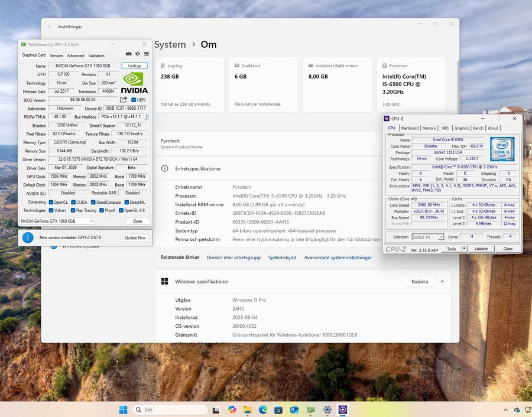
Task: Open the GPU selection dropdown in GPU-Z
Action: tap(57, 221)
